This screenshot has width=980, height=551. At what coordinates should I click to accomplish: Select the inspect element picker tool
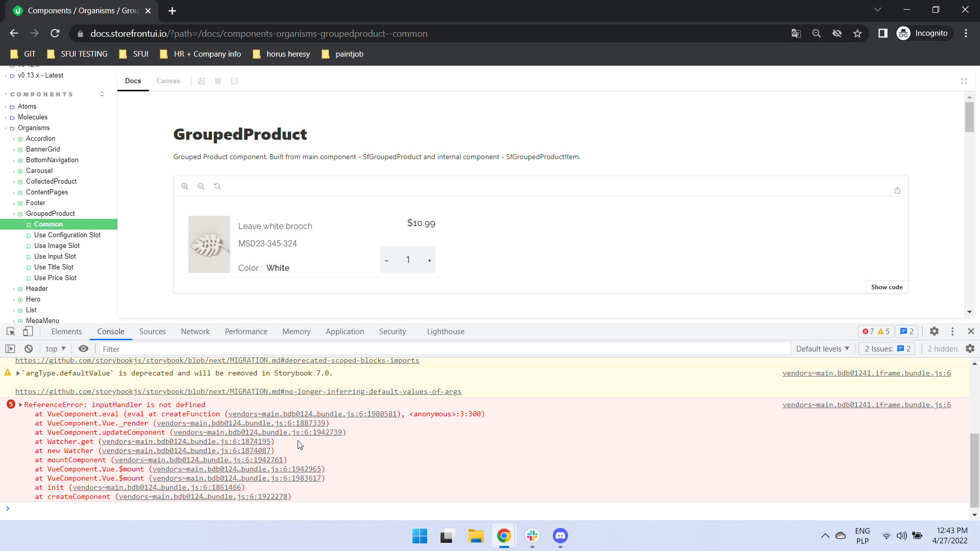tap(10, 331)
